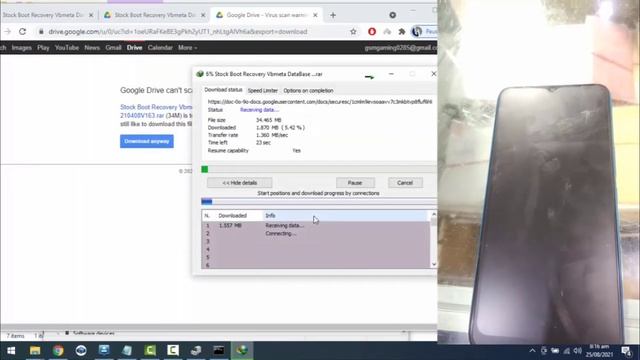The width and height of the screenshot is (640, 360).
Task: Pause the download
Action: click(355, 183)
